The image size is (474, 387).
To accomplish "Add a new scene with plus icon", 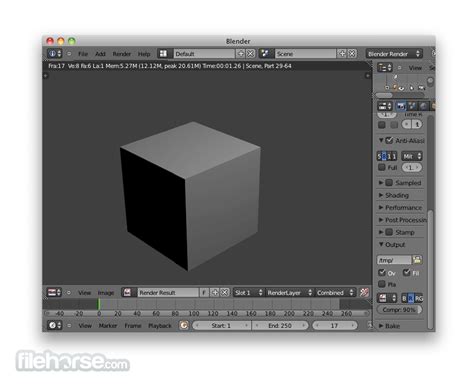I will click(x=342, y=54).
